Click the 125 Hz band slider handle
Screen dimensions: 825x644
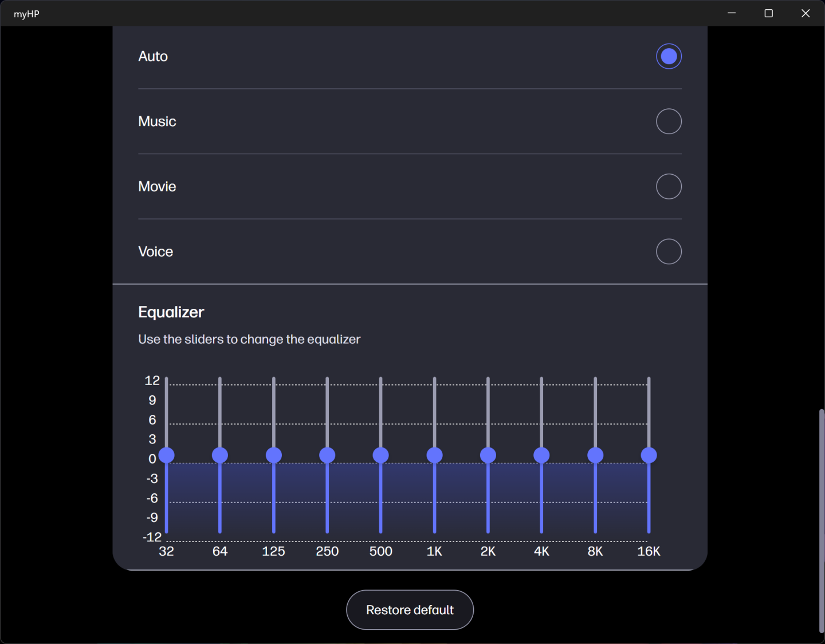point(274,455)
